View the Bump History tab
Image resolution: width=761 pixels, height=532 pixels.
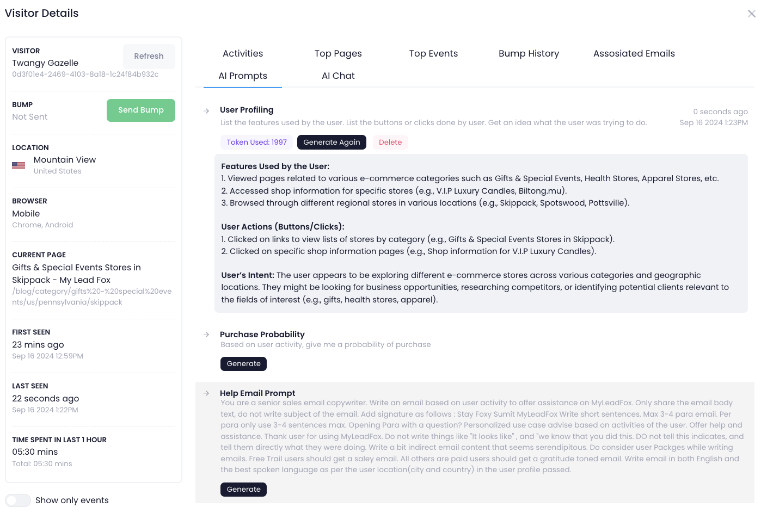point(529,53)
